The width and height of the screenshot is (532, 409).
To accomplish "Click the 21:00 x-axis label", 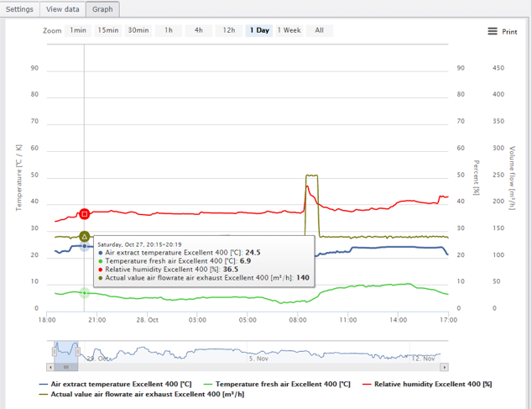I will click(97, 320).
